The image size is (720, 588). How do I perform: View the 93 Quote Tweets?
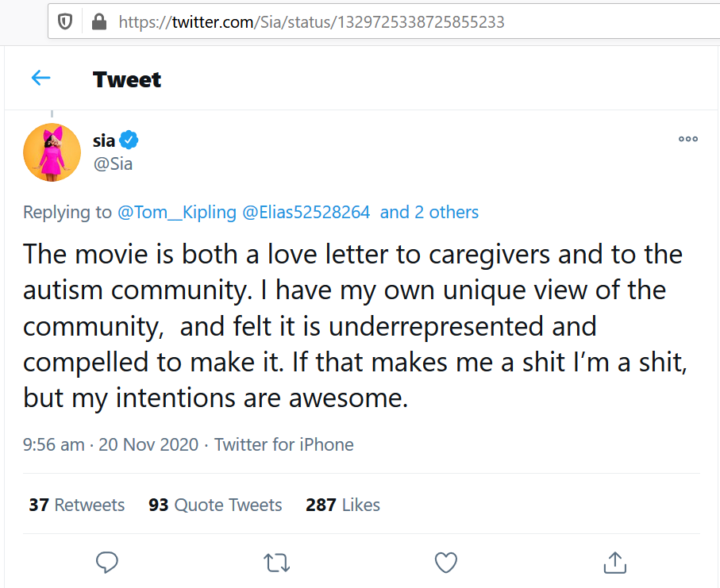(215, 505)
